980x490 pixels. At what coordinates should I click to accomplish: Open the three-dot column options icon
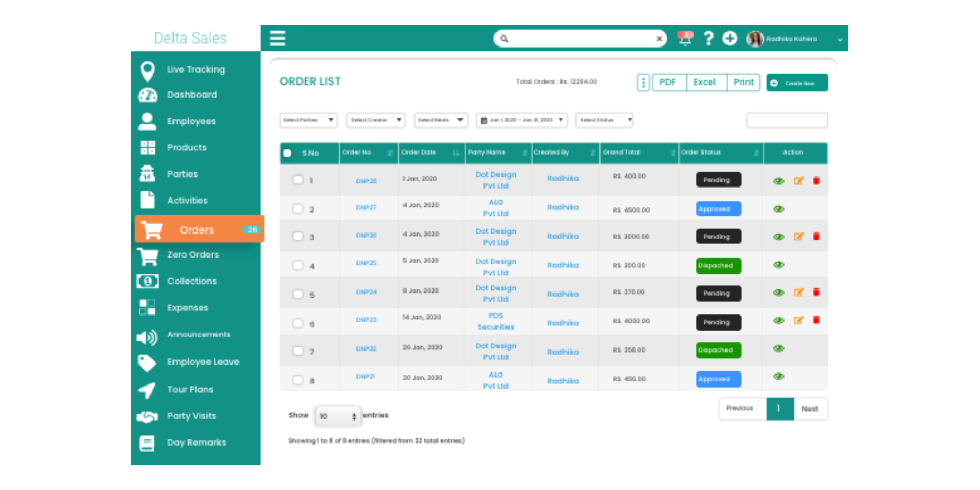[643, 83]
